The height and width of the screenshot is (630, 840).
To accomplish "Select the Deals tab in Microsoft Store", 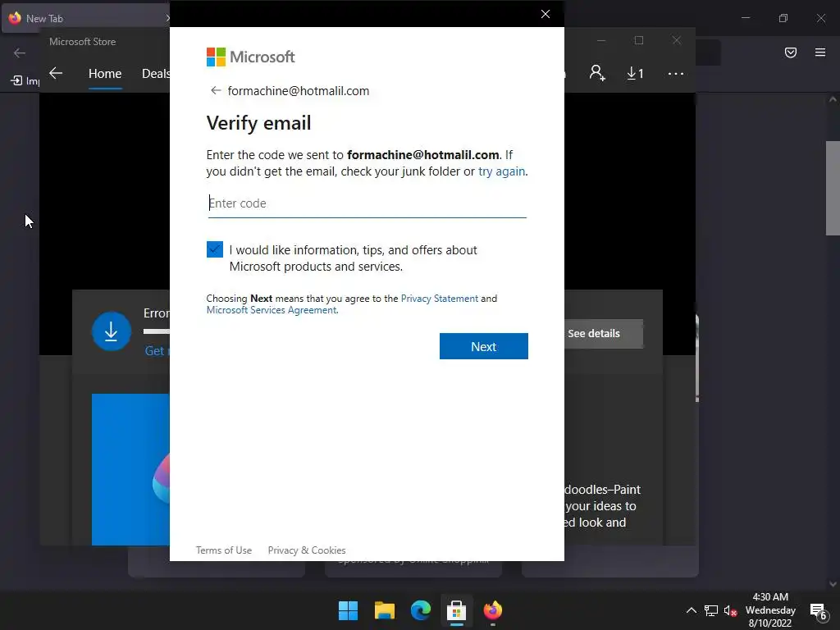I will point(155,73).
